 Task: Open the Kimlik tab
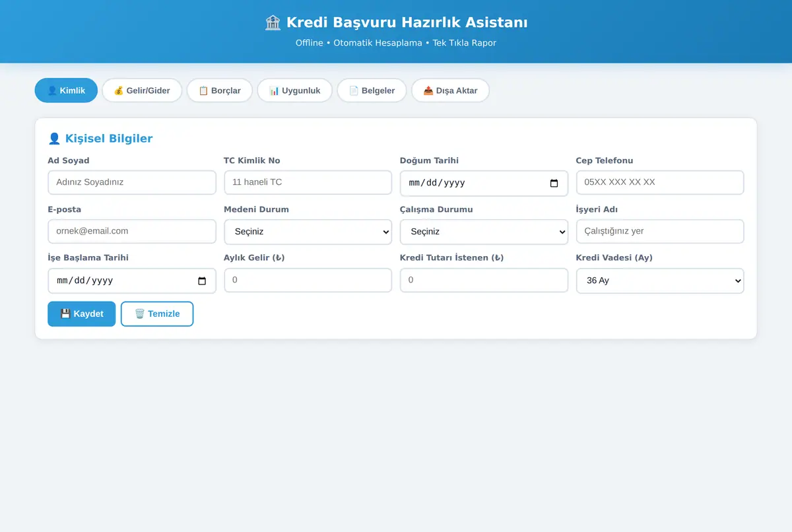(x=66, y=90)
